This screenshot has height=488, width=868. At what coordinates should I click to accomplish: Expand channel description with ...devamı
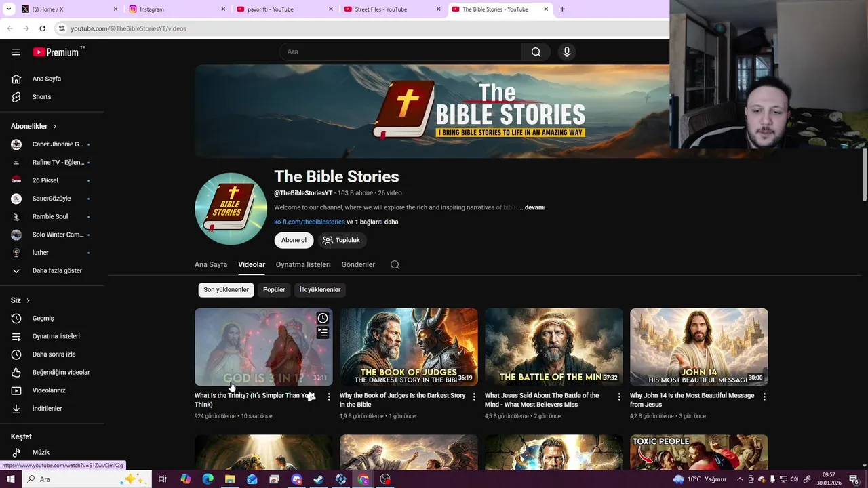pyautogui.click(x=532, y=207)
